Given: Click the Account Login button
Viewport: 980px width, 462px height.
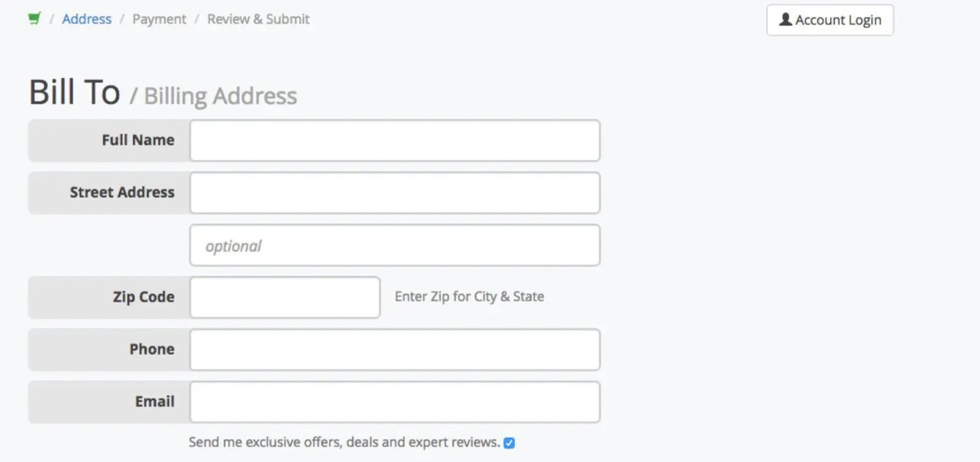Looking at the screenshot, I should pyautogui.click(x=830, y=20).
